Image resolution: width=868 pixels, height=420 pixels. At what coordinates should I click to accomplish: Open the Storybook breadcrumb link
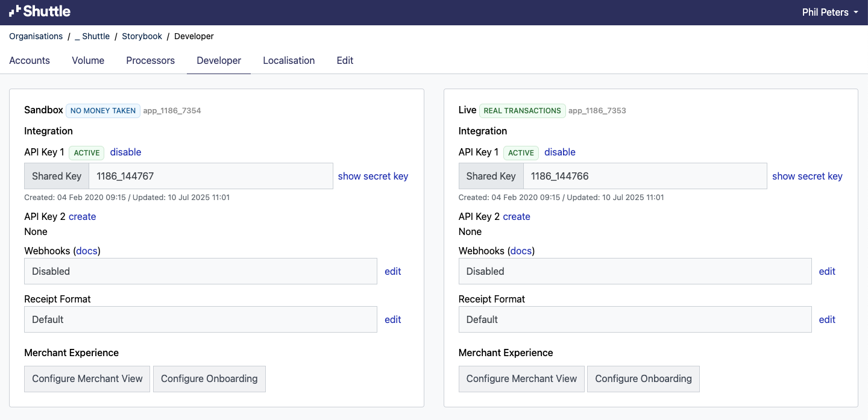tap(142, 36)
